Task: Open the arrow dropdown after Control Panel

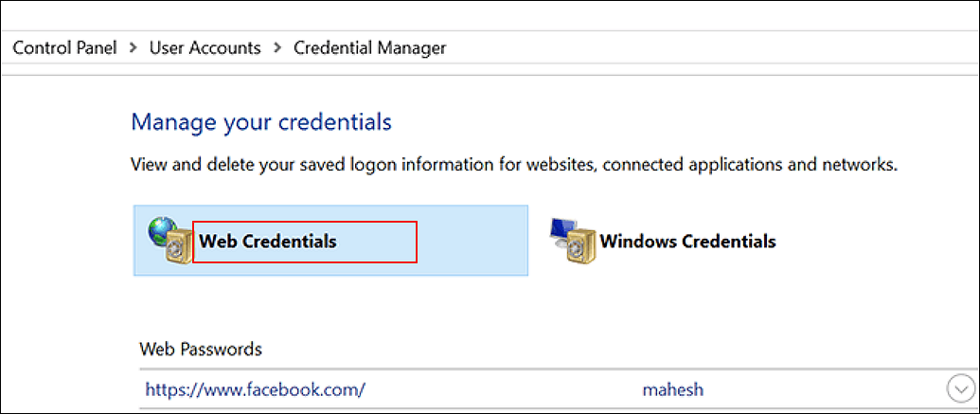Action: [134, 47]
